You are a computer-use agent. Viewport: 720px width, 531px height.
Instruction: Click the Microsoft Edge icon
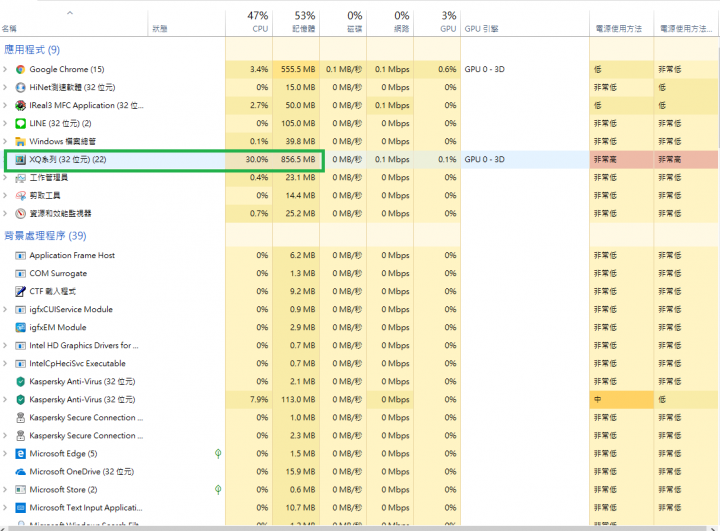point(20,454)
